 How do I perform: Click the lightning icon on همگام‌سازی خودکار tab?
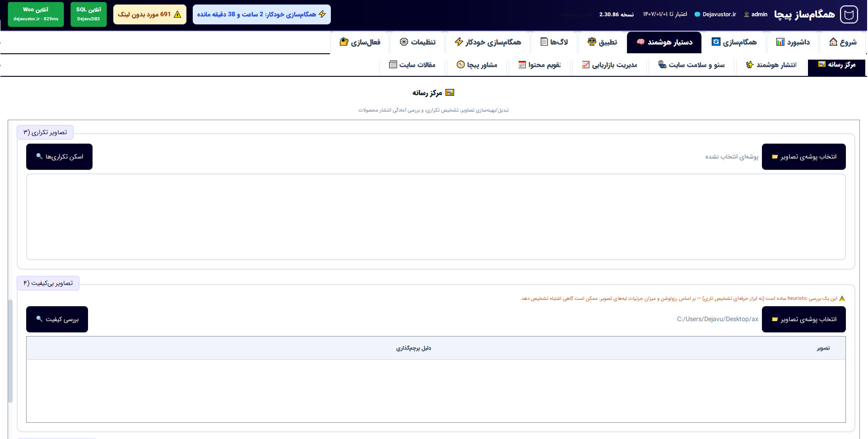click(x=459, y=42)
